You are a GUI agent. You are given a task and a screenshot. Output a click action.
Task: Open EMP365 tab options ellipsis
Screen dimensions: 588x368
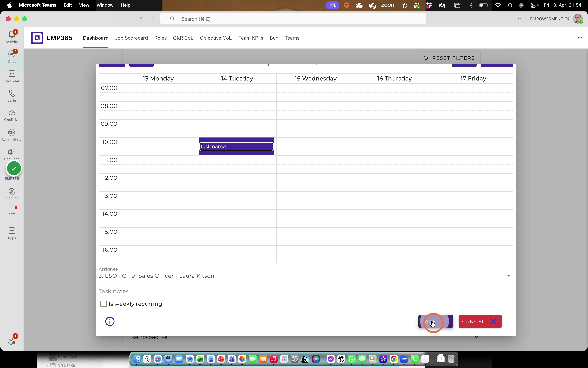coord(580,38)
